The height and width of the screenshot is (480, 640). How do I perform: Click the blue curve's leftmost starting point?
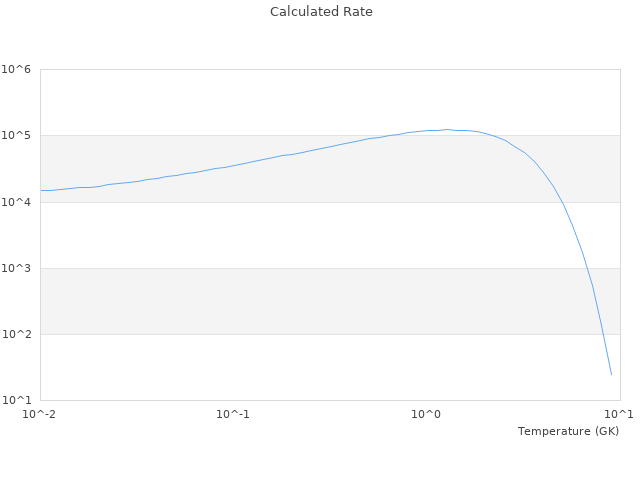[41, 190]
